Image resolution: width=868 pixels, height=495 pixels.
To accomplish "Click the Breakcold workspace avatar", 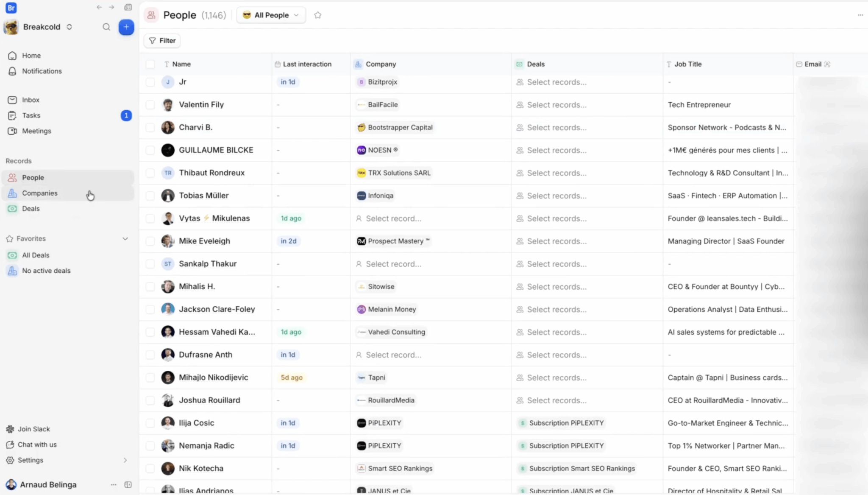I will [x=11, y=27].
